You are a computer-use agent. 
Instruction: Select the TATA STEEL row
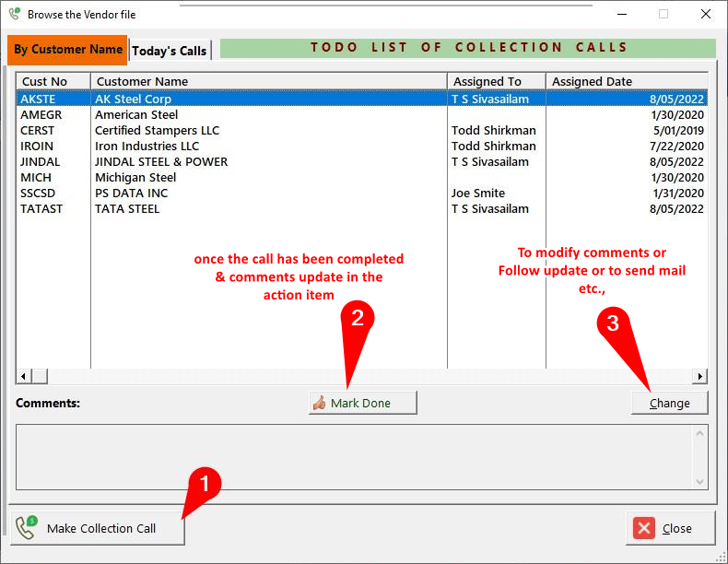[361, 209]
